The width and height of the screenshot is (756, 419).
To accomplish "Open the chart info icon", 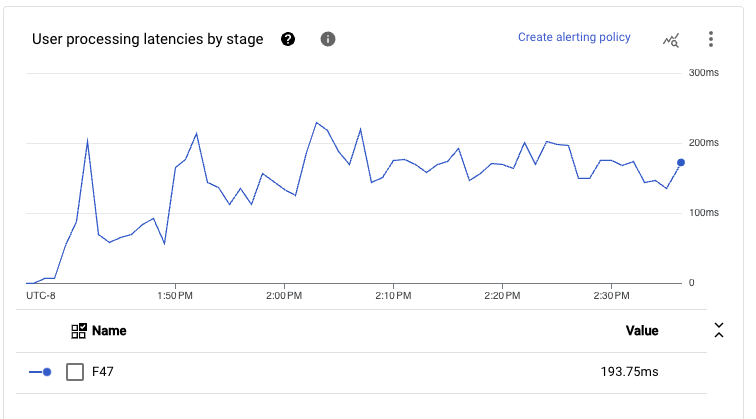I will pos(327,39).
